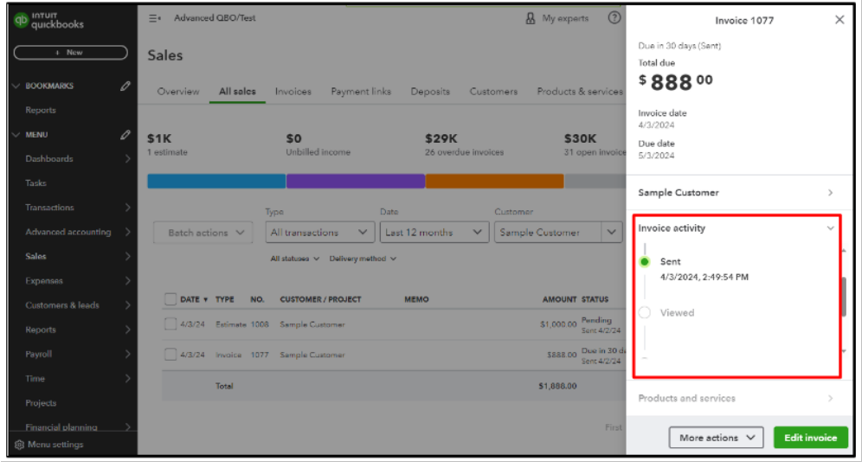The height and width of the screenshot is (468, 868).
Task: Close the Invoice 1077 panel
Action: (x=839, y=20)
